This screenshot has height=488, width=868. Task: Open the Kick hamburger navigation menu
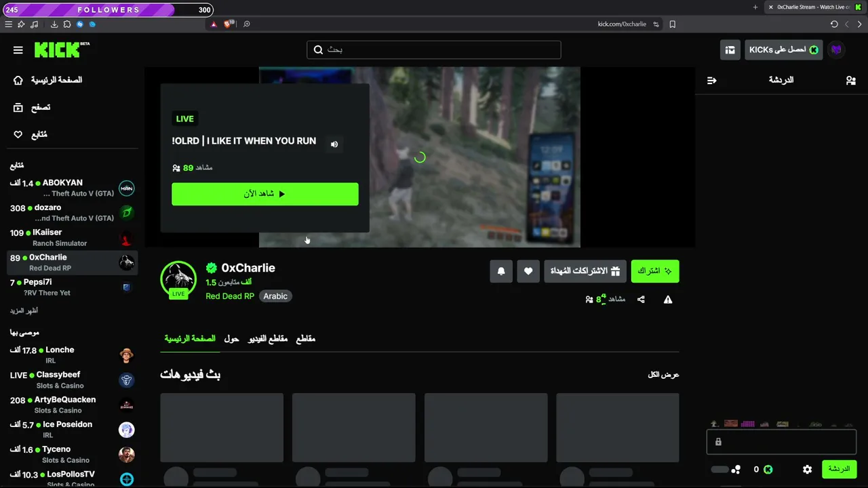[x=18, y=50]
